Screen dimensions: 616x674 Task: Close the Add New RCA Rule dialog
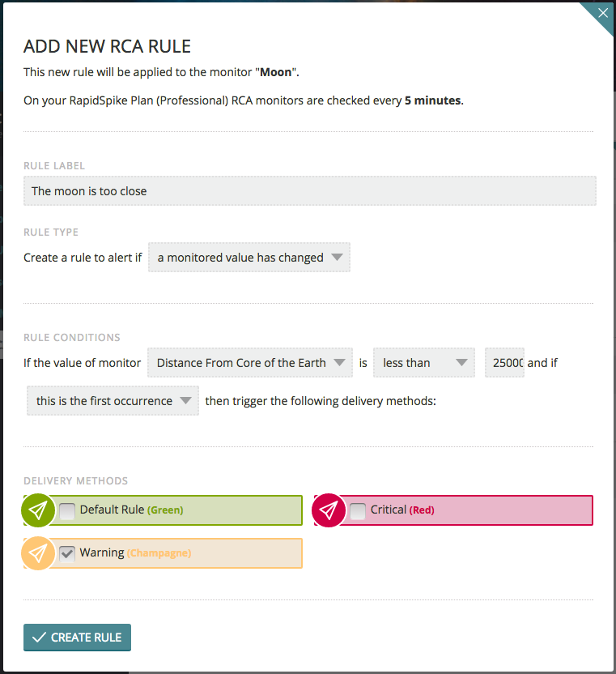click(x=603, y=13)
